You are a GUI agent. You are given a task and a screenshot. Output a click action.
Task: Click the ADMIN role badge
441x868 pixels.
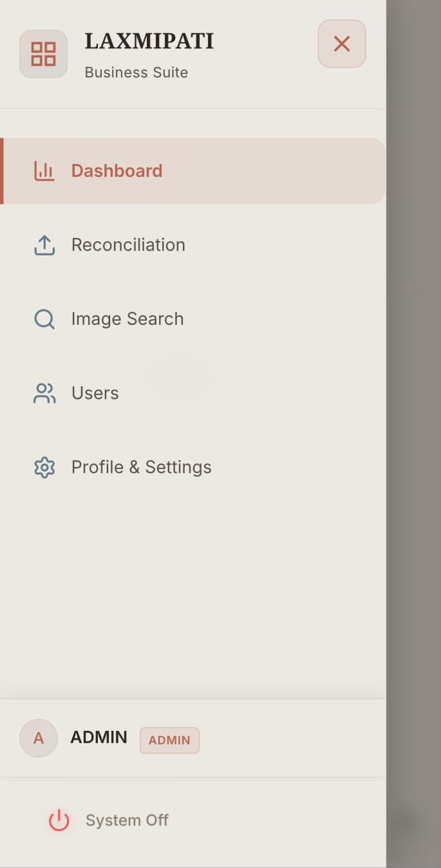point(169,741)
